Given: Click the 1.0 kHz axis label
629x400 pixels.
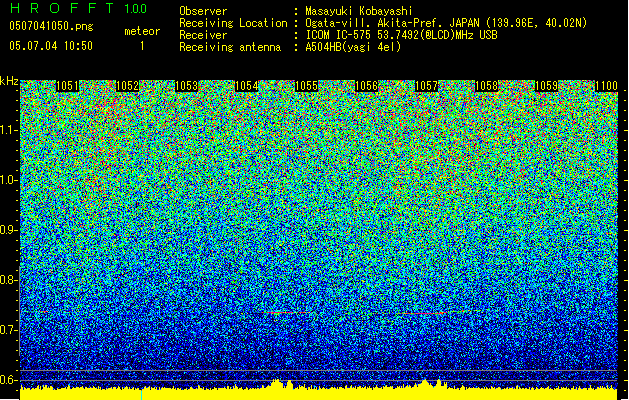Looking at the screenshot, I should (9, 180).
